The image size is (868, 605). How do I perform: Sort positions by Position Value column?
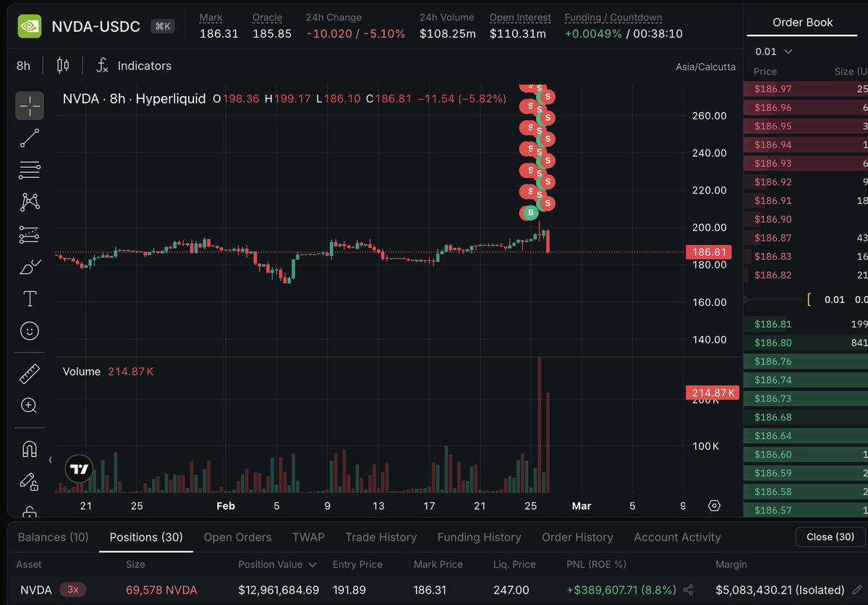pos(277,565)
